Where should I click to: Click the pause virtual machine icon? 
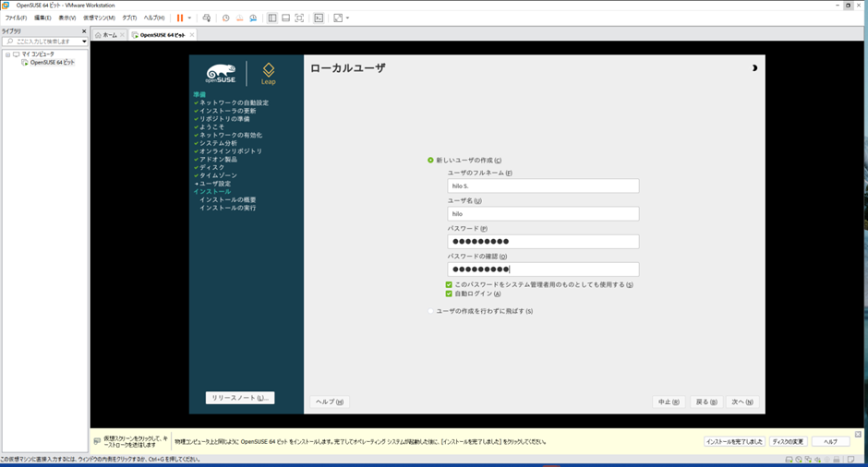coord(180,18)
